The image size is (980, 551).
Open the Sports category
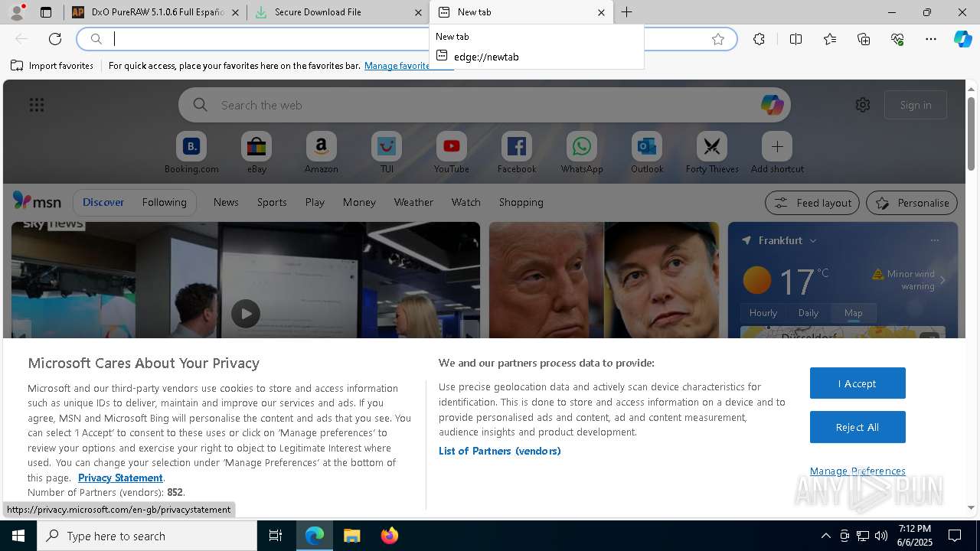coord(272,202)
